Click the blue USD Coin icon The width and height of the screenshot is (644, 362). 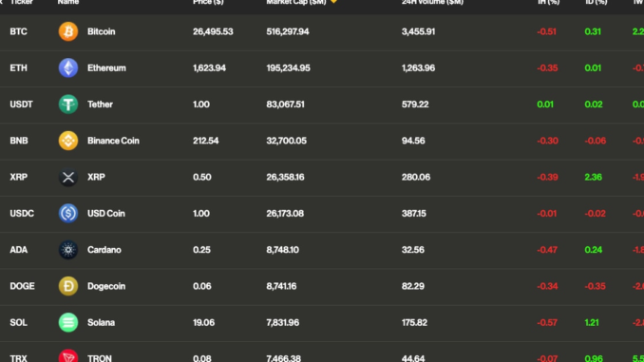[68, 213]
